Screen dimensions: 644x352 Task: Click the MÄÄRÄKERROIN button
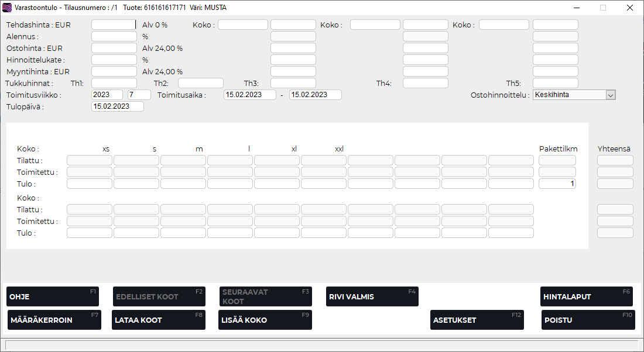pos(54,320)
